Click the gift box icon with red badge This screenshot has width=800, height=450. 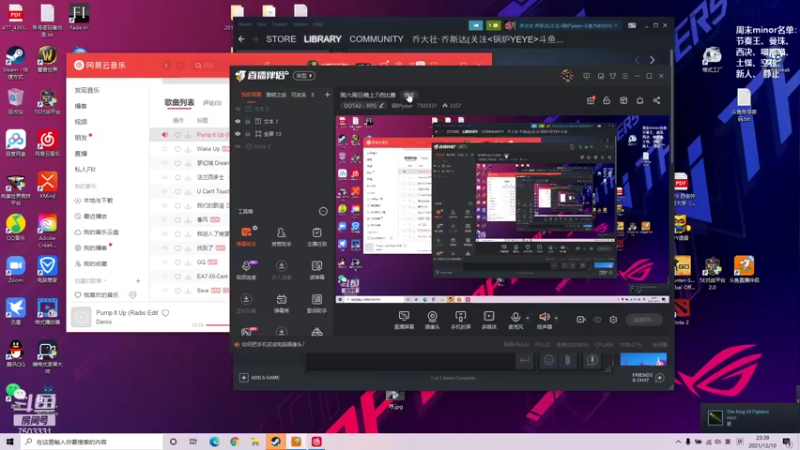pos(590,101)
